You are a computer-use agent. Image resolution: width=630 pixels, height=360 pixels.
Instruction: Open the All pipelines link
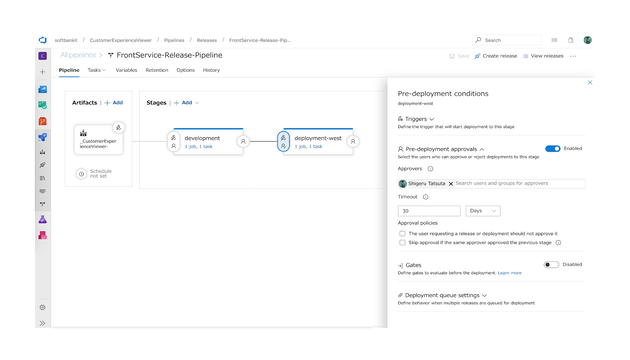pos(78,55)
